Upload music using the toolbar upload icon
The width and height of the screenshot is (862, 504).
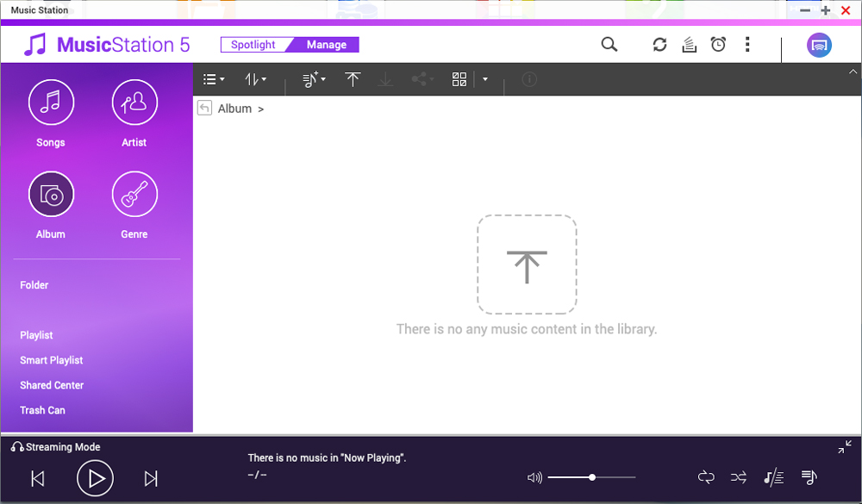click(353, 80)
